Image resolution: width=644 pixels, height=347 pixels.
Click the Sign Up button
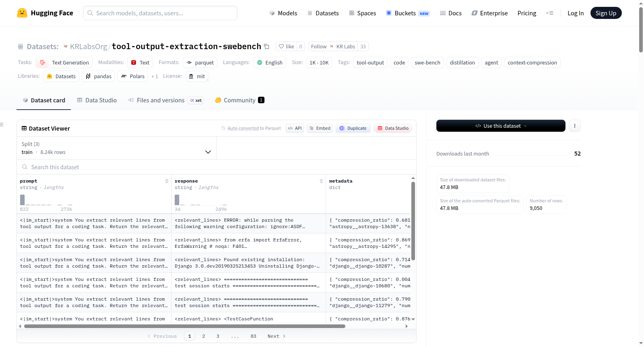606,13
